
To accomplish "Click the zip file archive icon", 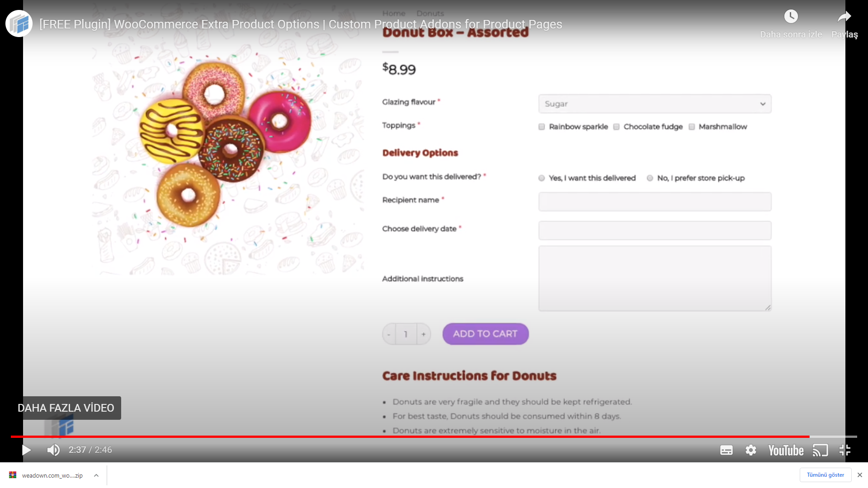I will coord(13,475).
